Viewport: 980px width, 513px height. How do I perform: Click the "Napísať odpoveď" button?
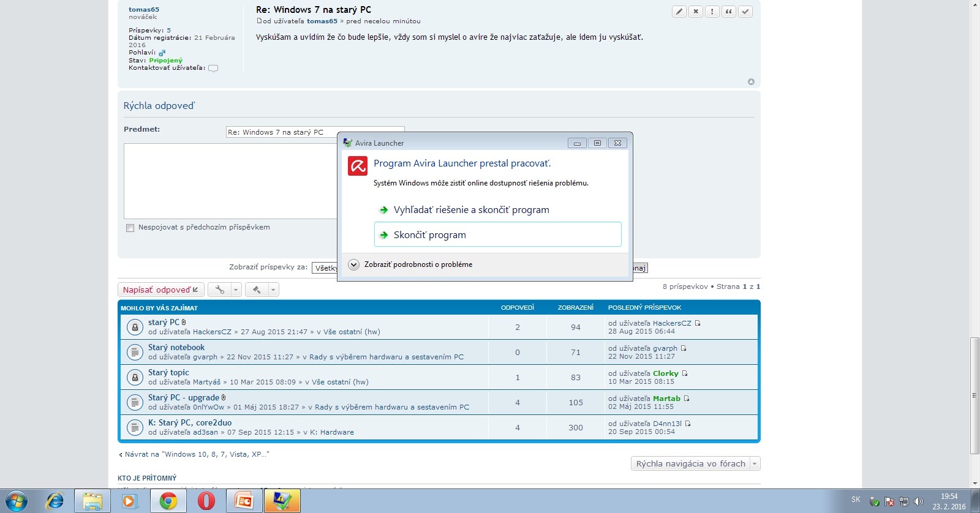(160, 290)
